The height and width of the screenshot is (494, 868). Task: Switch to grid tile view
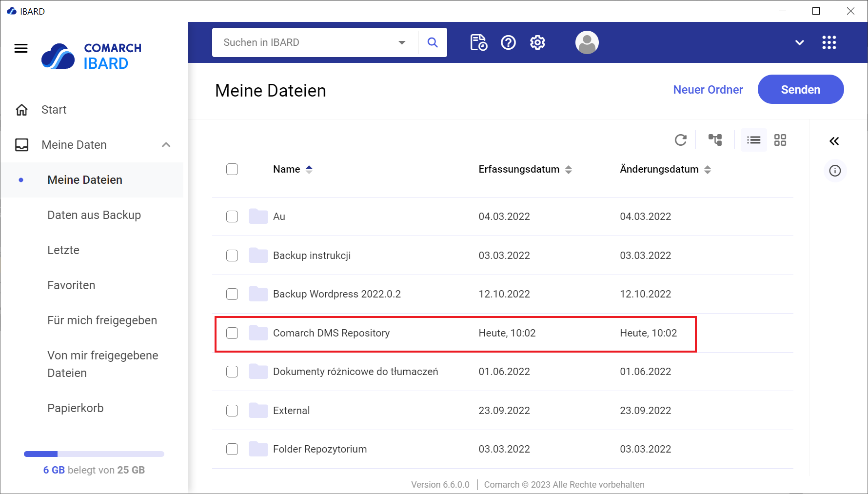[x=780, y=140]
